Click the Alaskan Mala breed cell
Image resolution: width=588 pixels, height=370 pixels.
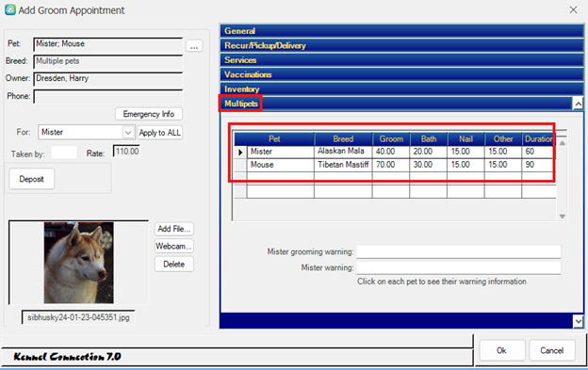click(343, 152)
